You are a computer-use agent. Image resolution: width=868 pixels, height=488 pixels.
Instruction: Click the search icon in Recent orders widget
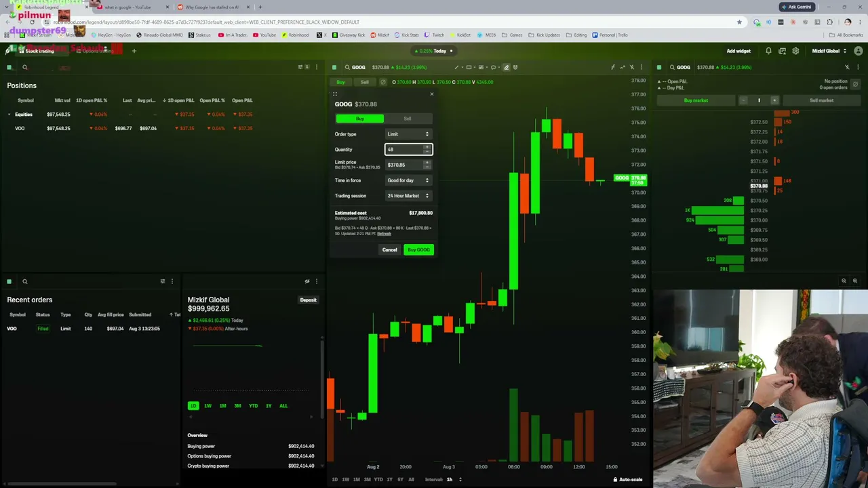click(25, 281)
